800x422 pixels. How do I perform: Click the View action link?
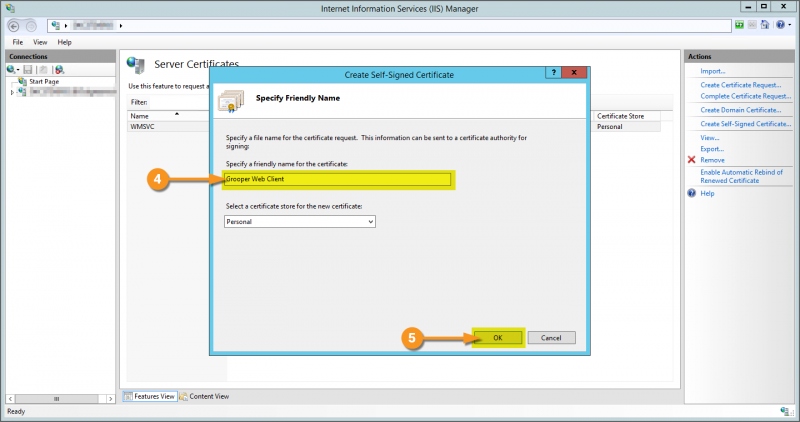pos(710,138)
